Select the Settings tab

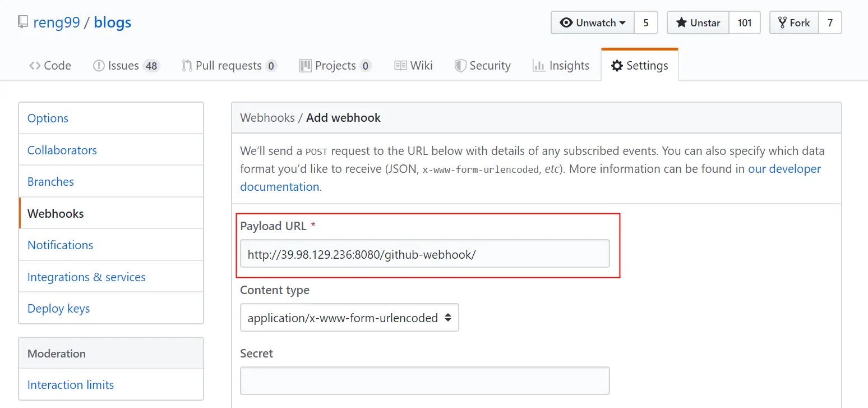coord(640,66)
